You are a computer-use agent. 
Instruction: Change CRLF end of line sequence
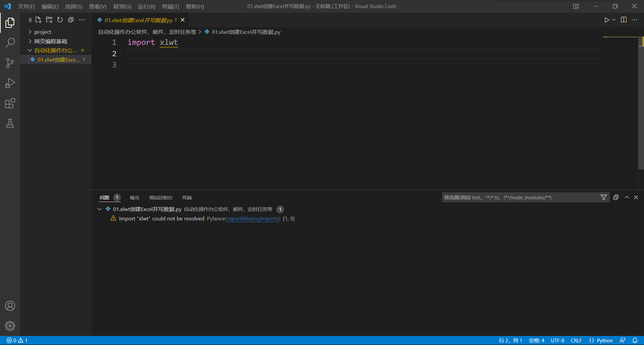point(576,340)
